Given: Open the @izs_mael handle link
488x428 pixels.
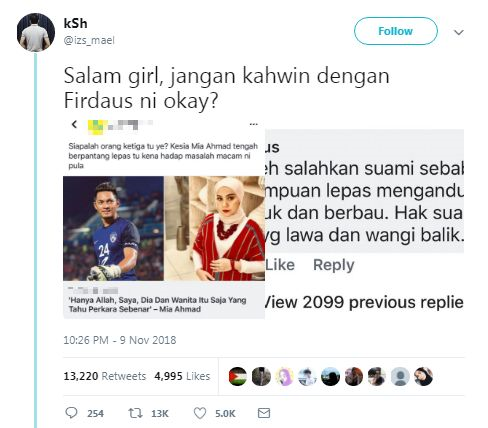Looking at the screenshot, I should coord(89,40).
